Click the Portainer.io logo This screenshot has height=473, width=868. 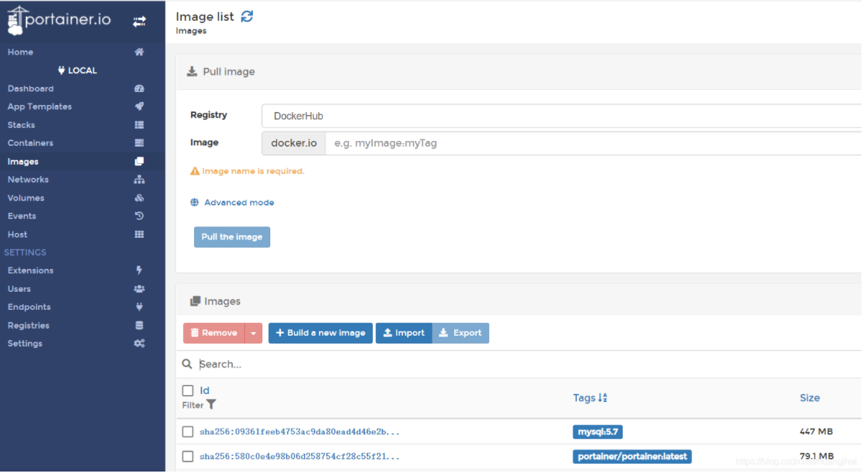[59, 21]
